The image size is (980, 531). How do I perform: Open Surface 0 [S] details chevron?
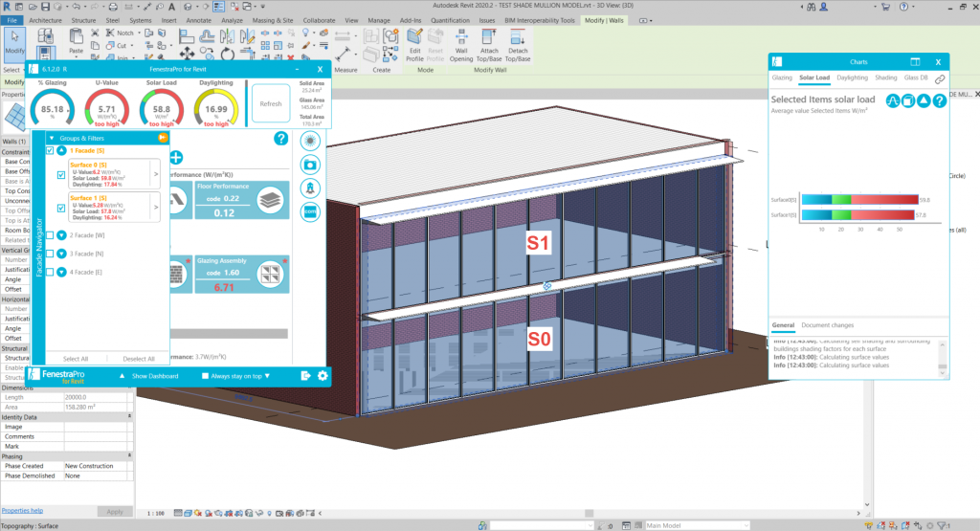[x=156, y=174]
